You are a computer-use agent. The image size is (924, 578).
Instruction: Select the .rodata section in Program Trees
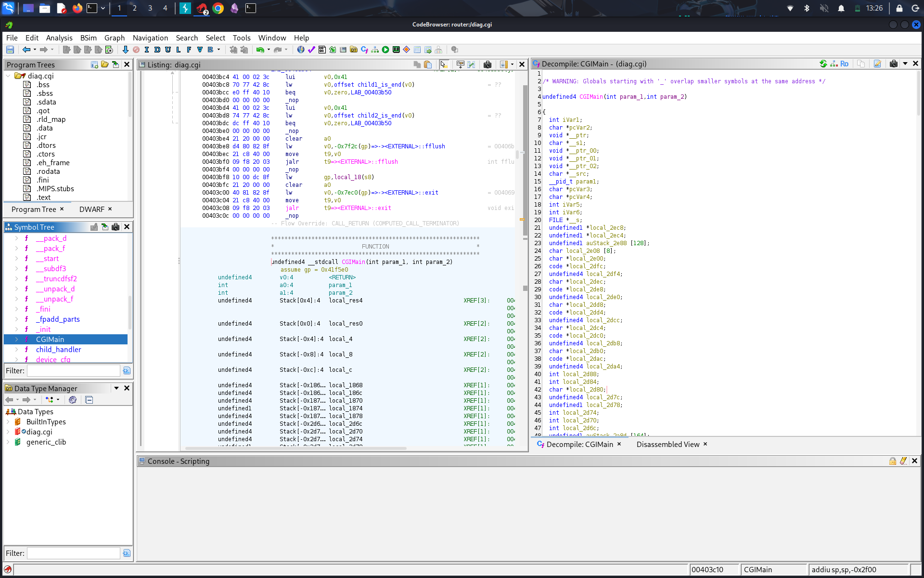48,171
